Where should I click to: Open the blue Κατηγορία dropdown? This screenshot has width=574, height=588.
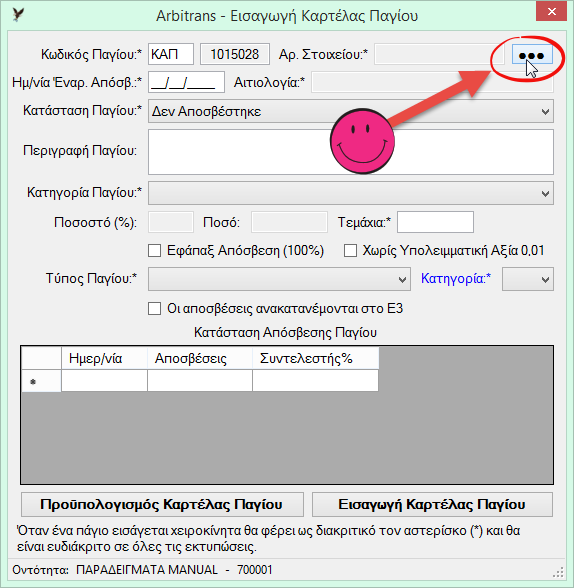coord(528,279)
